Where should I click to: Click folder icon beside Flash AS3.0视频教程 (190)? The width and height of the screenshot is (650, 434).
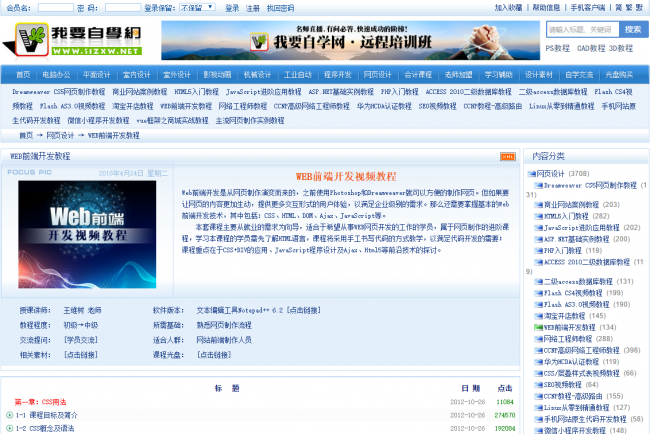pyautogui.click(x=538, y=305)
